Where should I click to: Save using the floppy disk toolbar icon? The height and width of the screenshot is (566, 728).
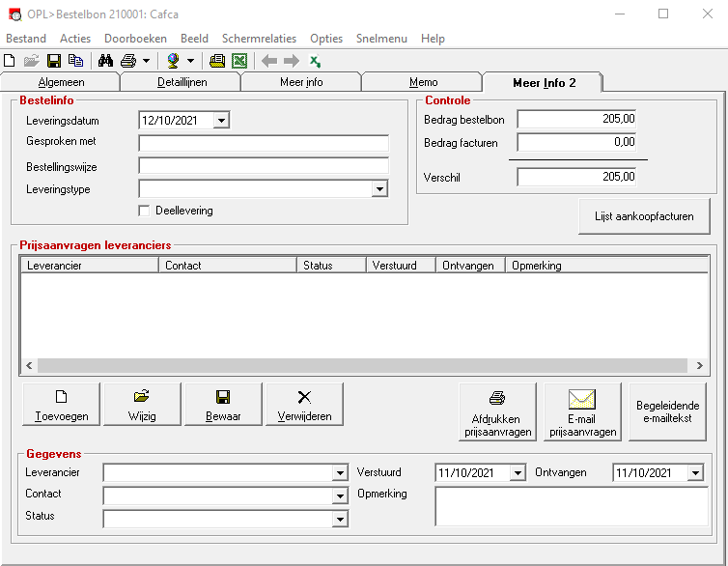(x=54, y=61)
